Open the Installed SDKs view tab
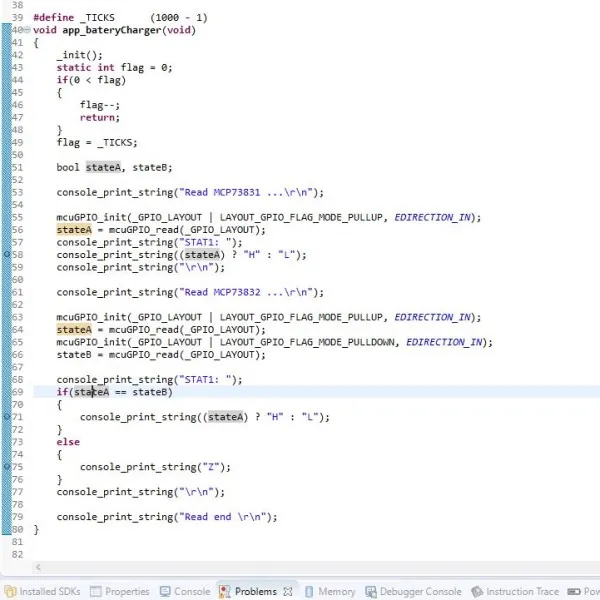Viewport: 600px width, 600px height. [x=43, y=592]
